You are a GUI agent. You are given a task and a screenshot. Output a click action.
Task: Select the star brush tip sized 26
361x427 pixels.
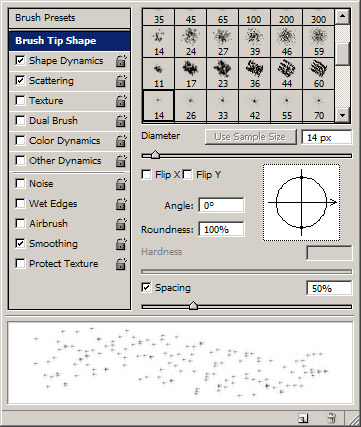coord(191,106)
